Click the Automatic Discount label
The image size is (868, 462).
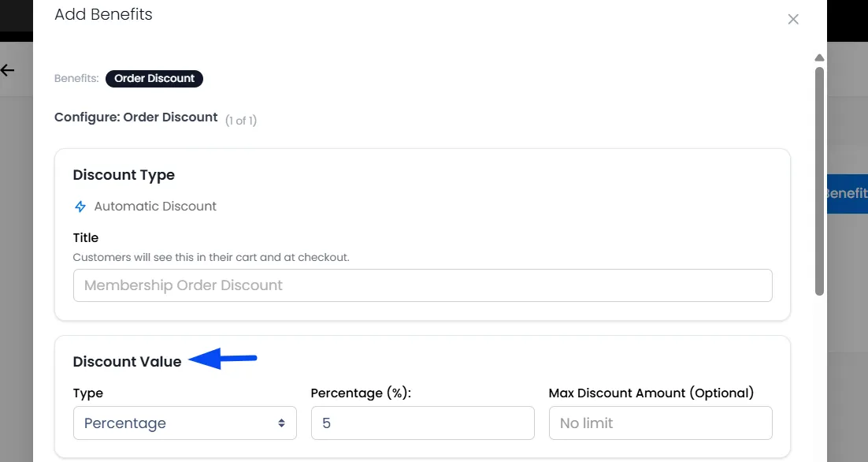155,206
